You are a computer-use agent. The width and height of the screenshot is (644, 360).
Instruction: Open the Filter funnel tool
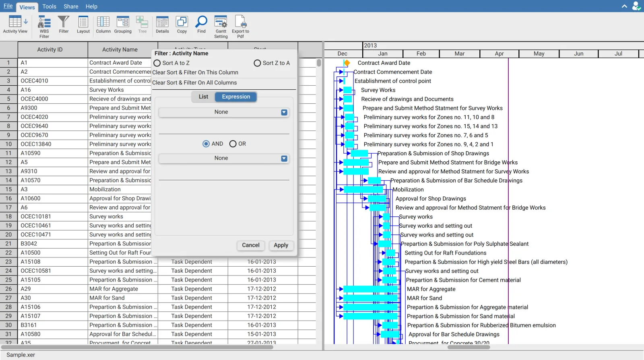coord(64,24)
